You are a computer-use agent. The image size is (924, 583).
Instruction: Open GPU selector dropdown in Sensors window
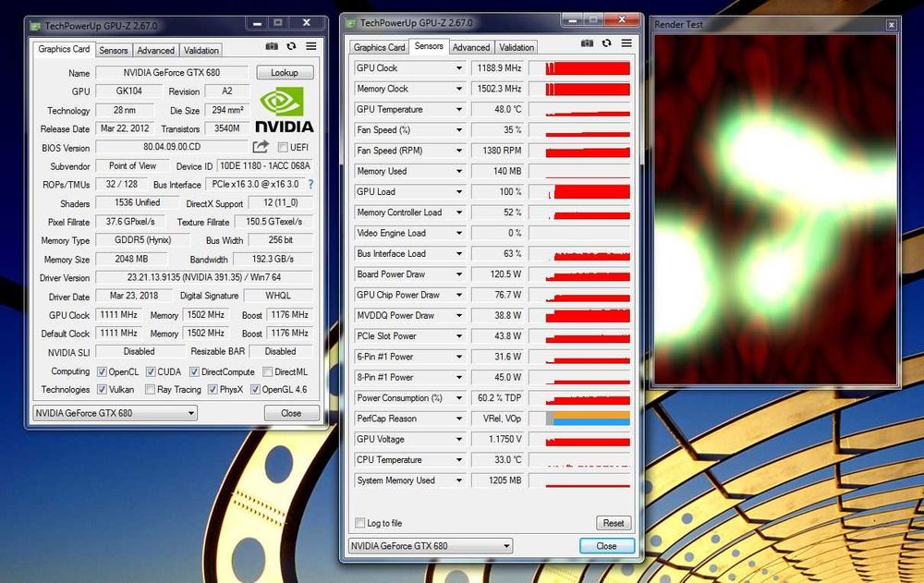point(431,546)
